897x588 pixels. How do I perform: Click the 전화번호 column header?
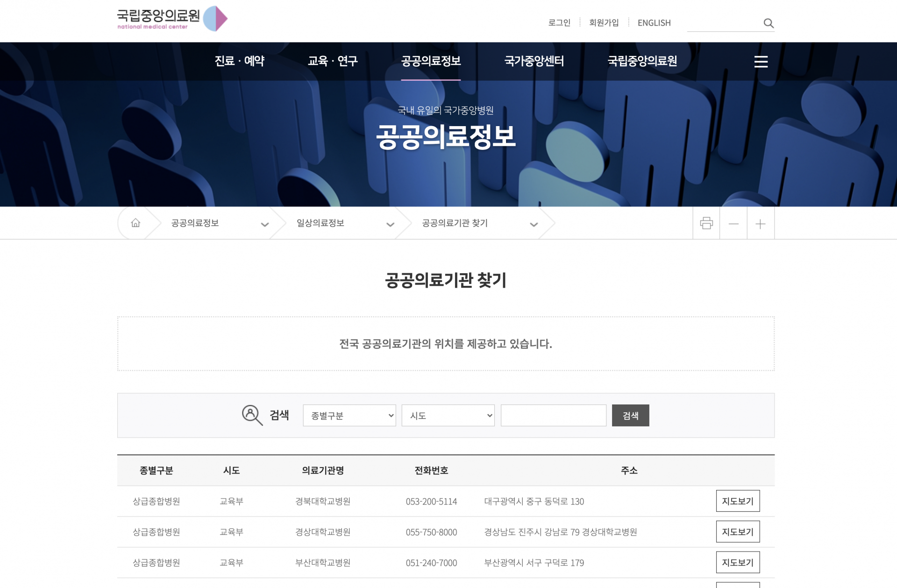click(x=431, y=470)
